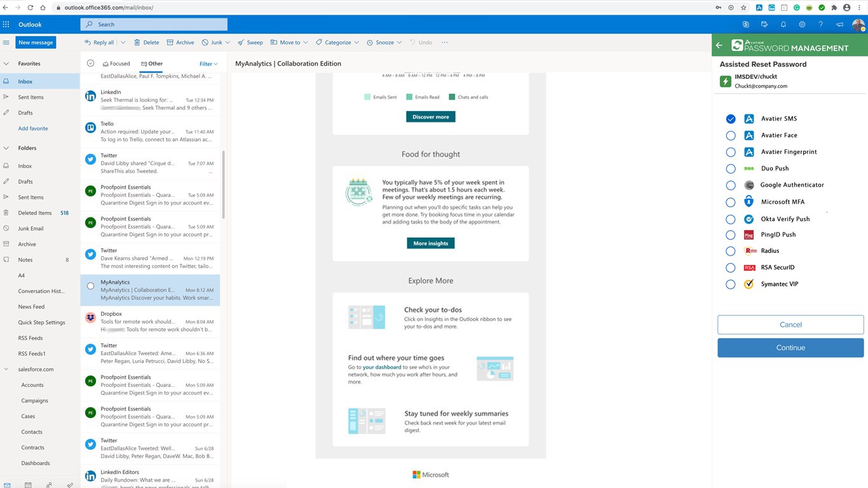868x488 pixels.
Task: Switch to the Other tab
Action: click(x=152, y=64)
